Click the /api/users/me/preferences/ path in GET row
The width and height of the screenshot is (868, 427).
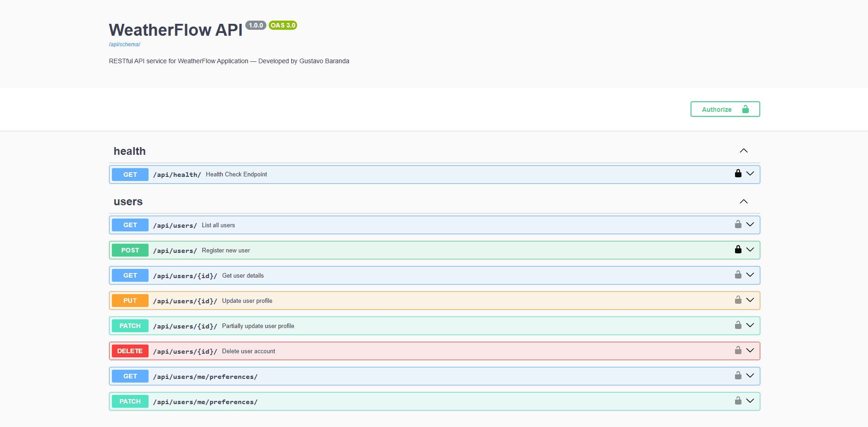click(x=205, y=377)
